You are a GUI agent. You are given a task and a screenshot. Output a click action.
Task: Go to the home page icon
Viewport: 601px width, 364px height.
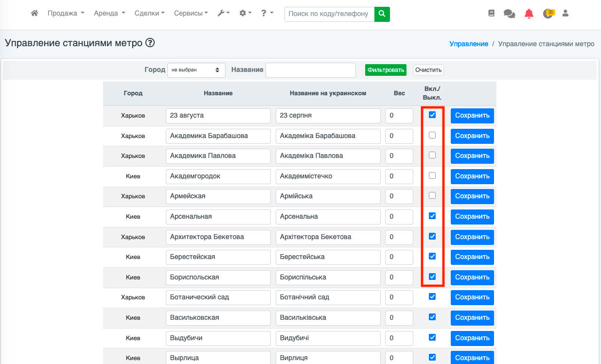(x=34, y=14)
